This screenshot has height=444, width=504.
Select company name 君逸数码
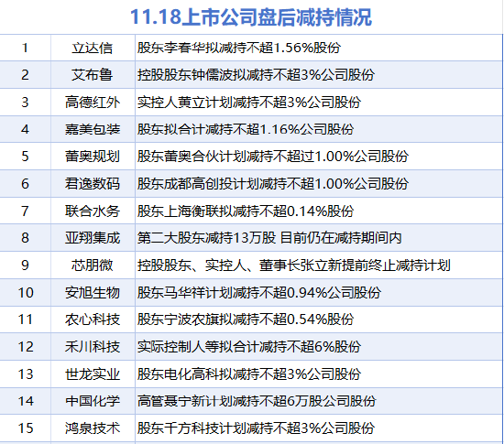[93, 184]
